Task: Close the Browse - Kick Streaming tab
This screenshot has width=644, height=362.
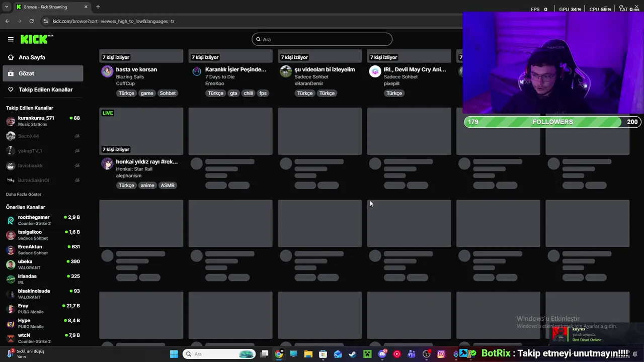Action: [x=86, y=7]
